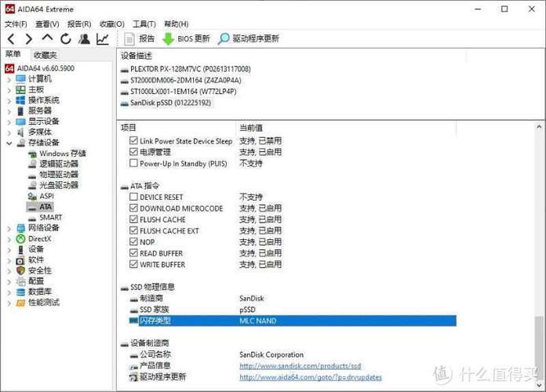Click the 性能测试 benchmark icon
546x392 pixels.
pos(20,303)
